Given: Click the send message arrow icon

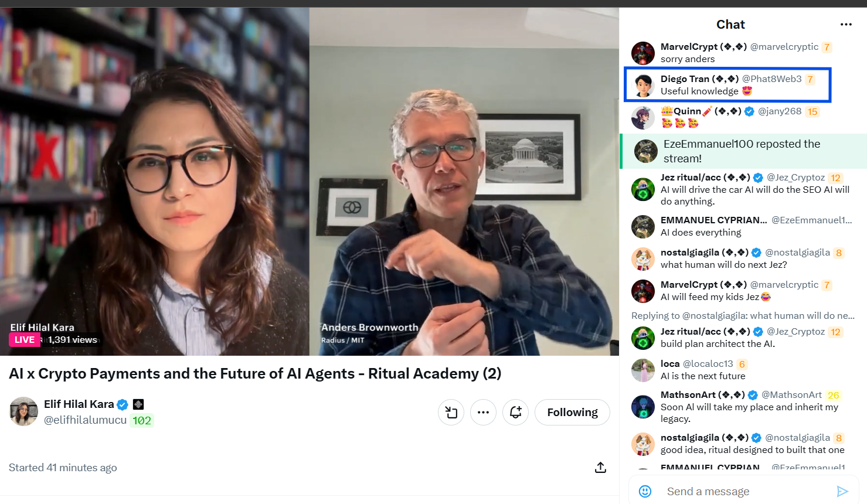Looking at the screenshot, I should (x=842, y=491).
